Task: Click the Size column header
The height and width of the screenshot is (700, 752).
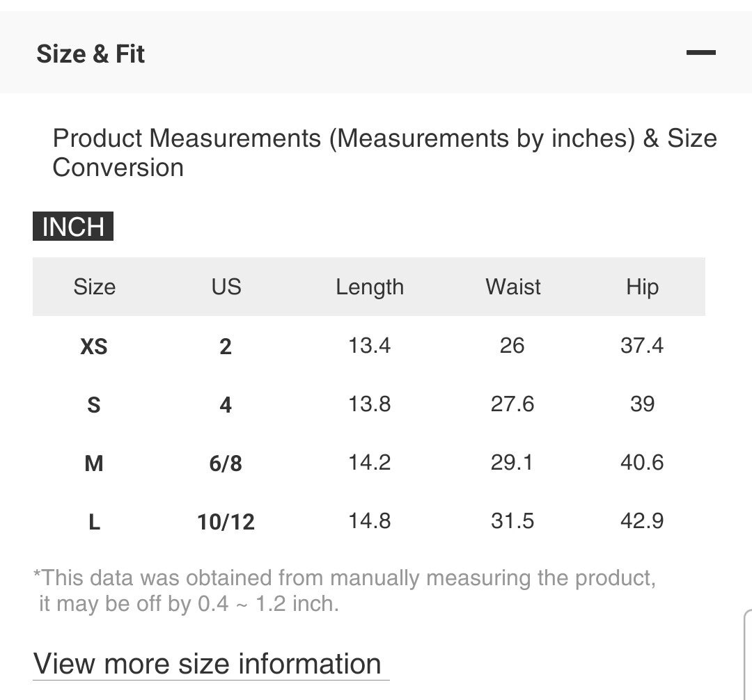Action: coord(94,287)
